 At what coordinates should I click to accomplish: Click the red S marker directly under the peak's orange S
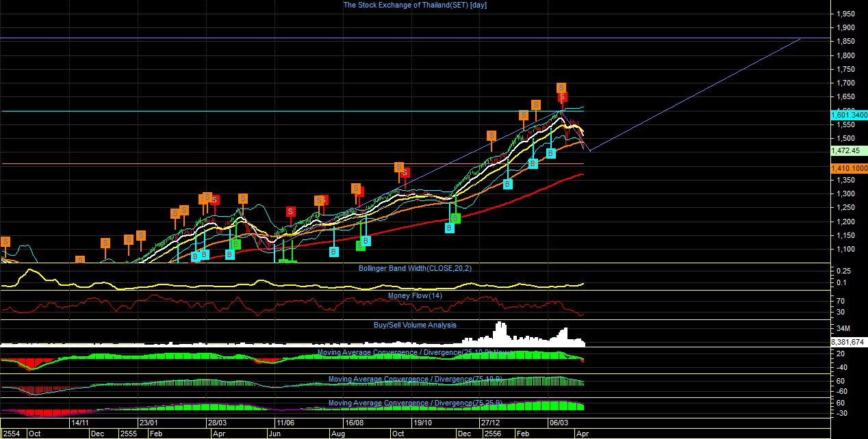click(x=563, y=97)
